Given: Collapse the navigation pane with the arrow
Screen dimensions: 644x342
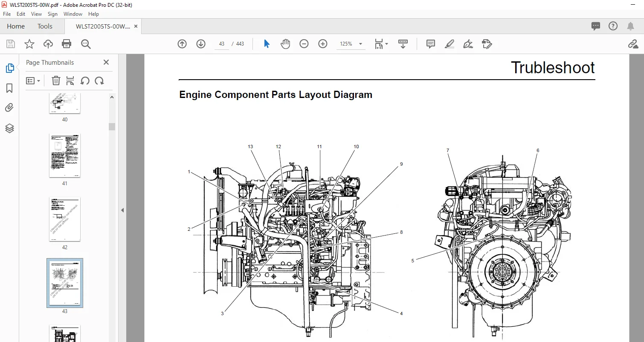Looking at the screenshot, I should coord(122,210).
